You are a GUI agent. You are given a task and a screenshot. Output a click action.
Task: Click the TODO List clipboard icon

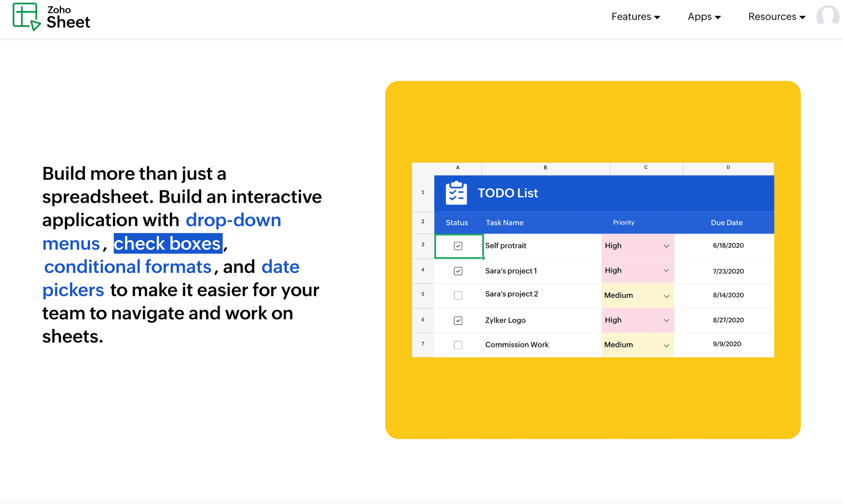pyautogui.click(x=456, y=193)
